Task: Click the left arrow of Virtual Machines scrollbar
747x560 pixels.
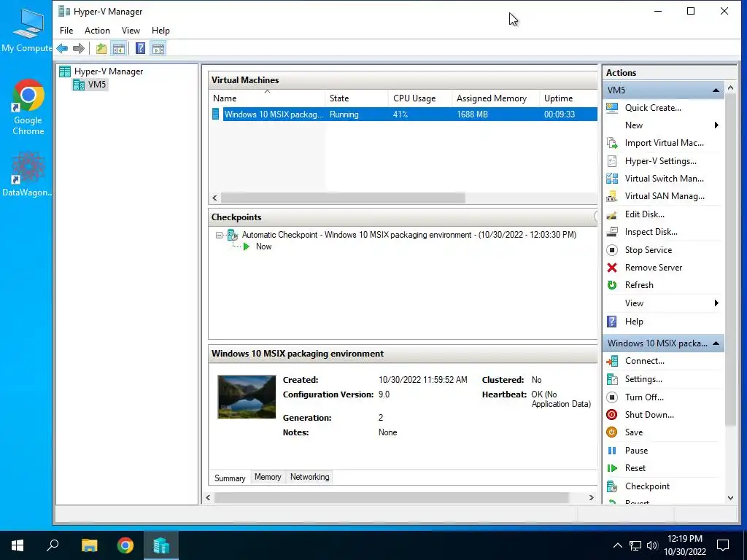Action: click(215, 198)
